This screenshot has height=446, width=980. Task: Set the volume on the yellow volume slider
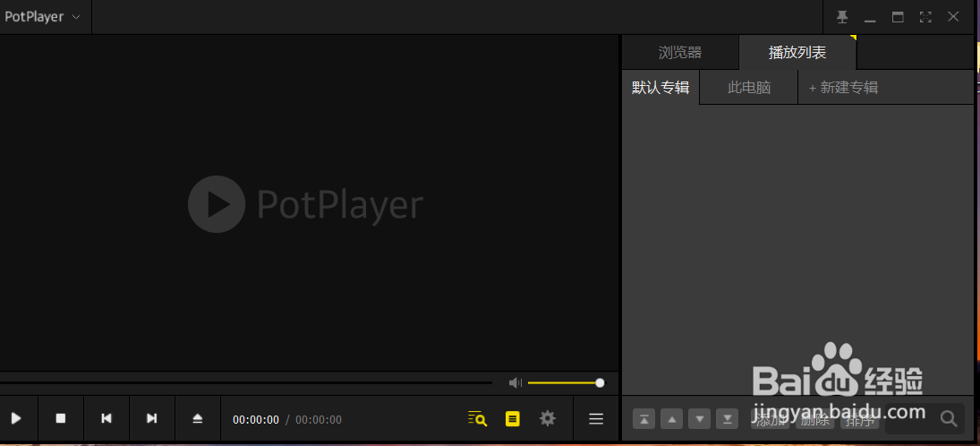[566, 382]
